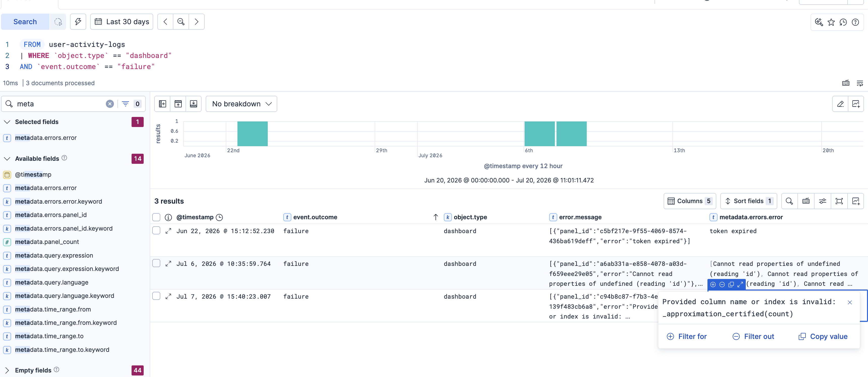Click Available fields info icon
This screenshot has width=868, height=377.
64,158
